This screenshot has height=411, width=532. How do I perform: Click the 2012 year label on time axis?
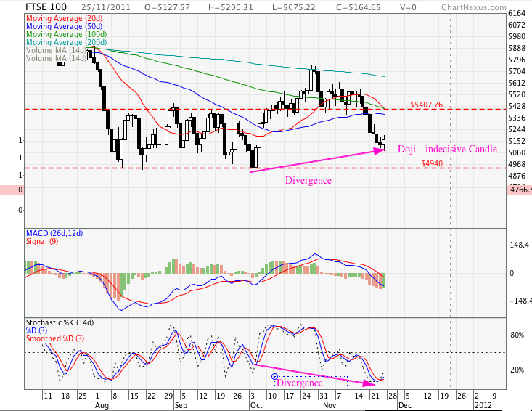click(x=483, y=405)
